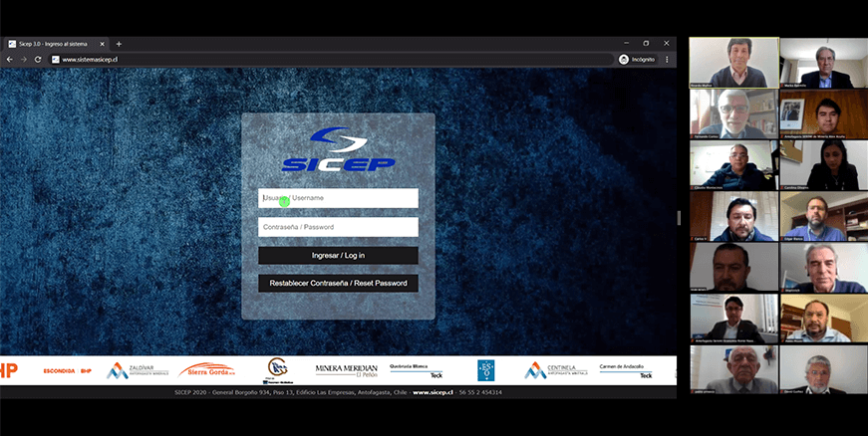Image resolution: width=868 pixels, height=436 pixels.
Task: Click the Ingresar / Log in button
Action: pyautogui.click(x=338, y=255)
